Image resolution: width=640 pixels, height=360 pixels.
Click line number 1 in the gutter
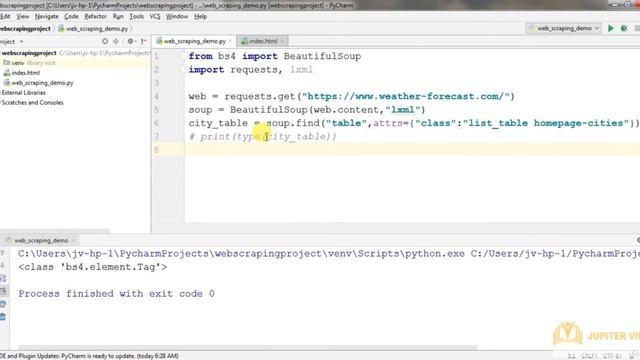pyautogui.click(x=156, y=56)
